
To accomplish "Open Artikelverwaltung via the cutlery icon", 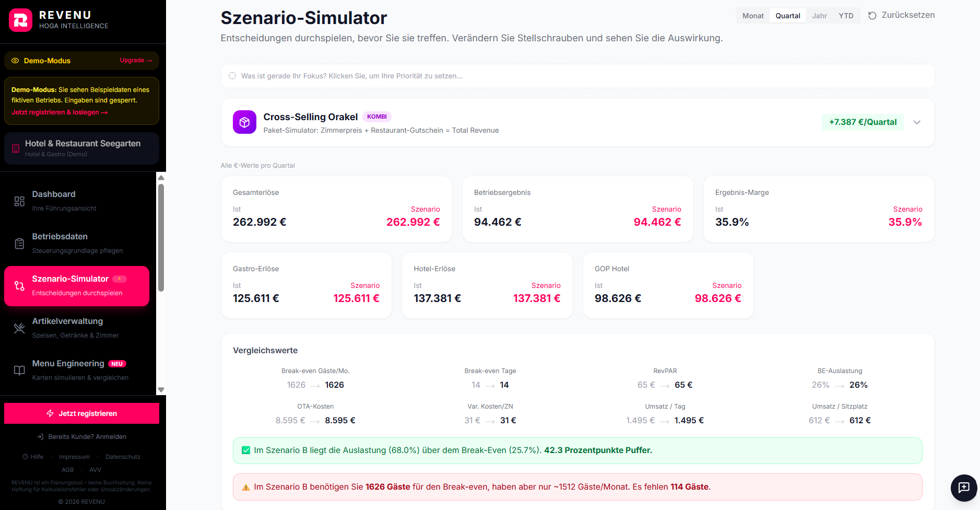I will coord(19,328).
